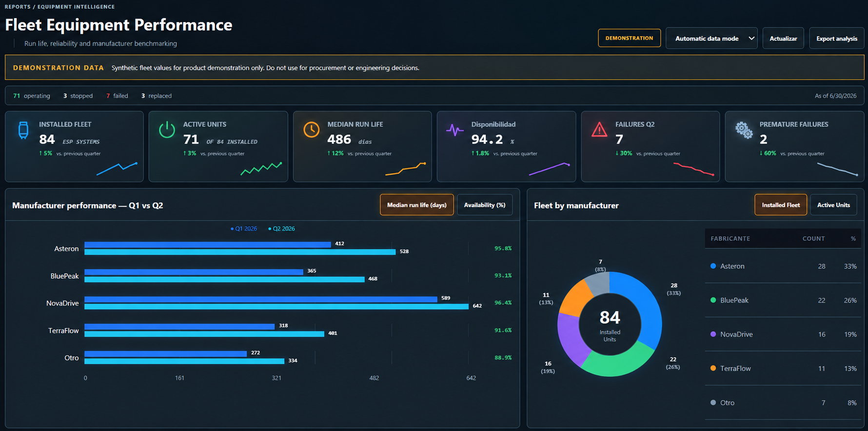Click the '7 failed' status text

[117, 96]
